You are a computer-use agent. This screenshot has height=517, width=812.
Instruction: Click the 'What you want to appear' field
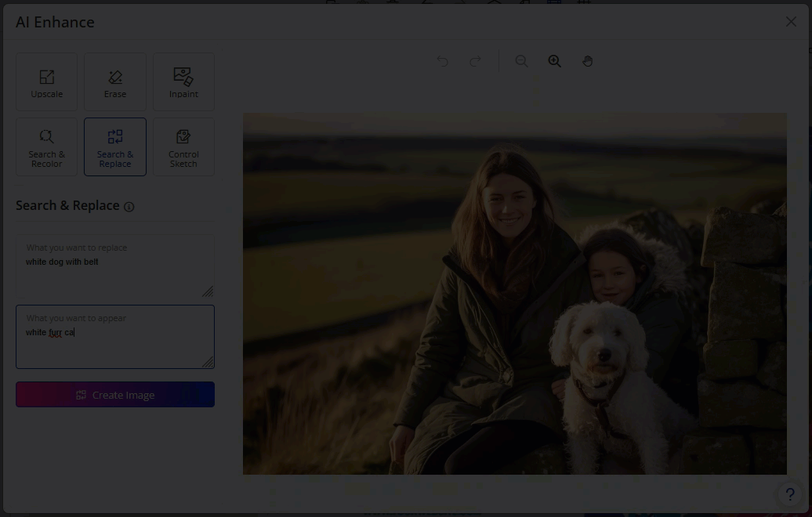click(x=115, y=337)
